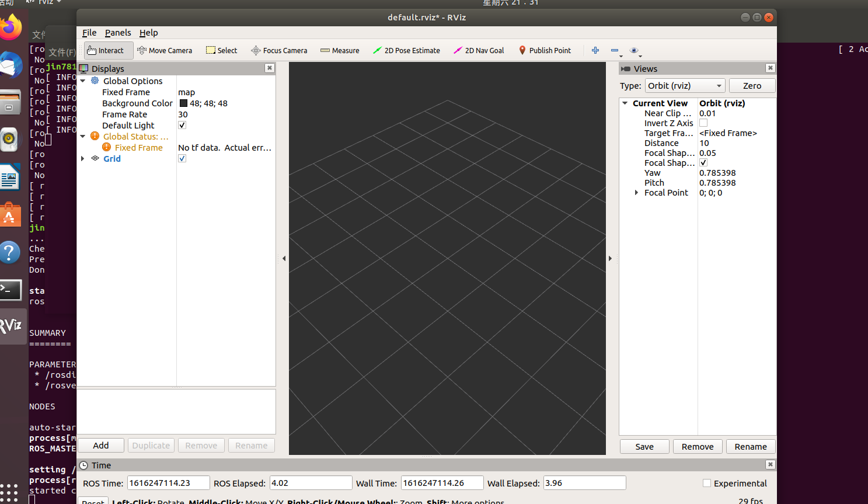
Task: Click the Remove view button
Action: (x=698, y=446)
